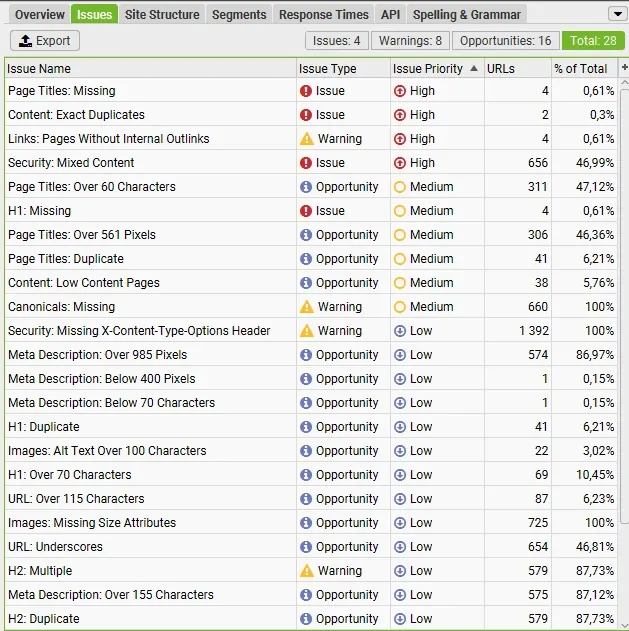Click High priority icon for Security: Mixed Content
Viewport: 629px width, 631px height.
tap(400, 163)
